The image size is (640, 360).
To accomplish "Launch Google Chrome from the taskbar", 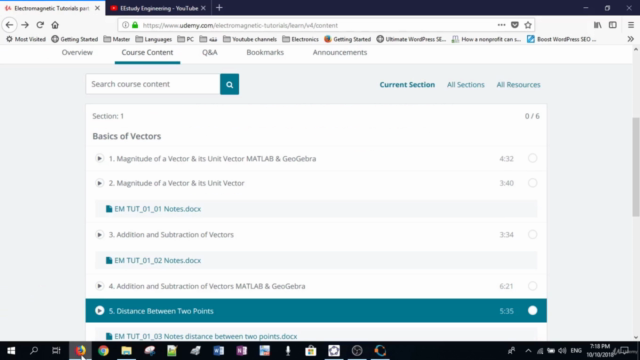I will coord(103,351).
